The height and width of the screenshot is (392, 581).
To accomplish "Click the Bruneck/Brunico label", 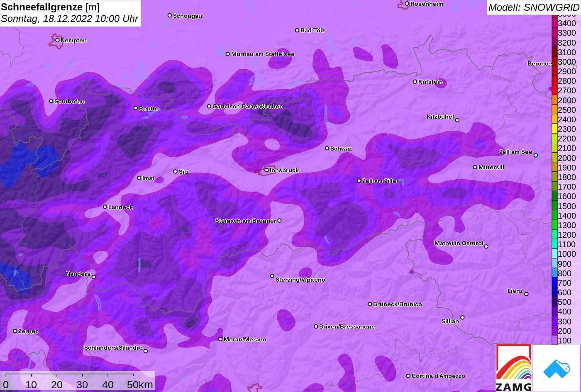I will [398, 304].
